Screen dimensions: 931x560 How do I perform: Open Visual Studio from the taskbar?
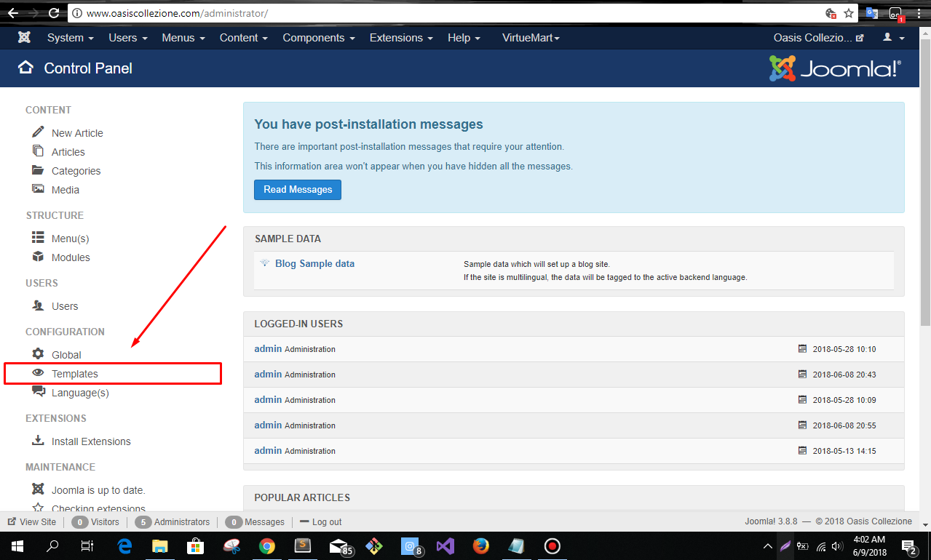(x=445, y=546)
